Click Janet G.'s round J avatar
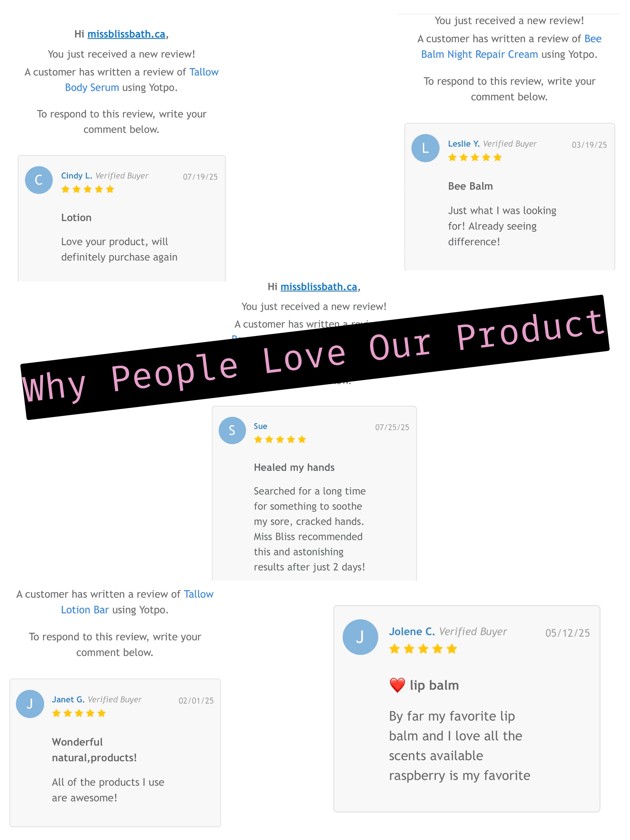Viewport: 630px width, 840px height. (x=30, y=704)
